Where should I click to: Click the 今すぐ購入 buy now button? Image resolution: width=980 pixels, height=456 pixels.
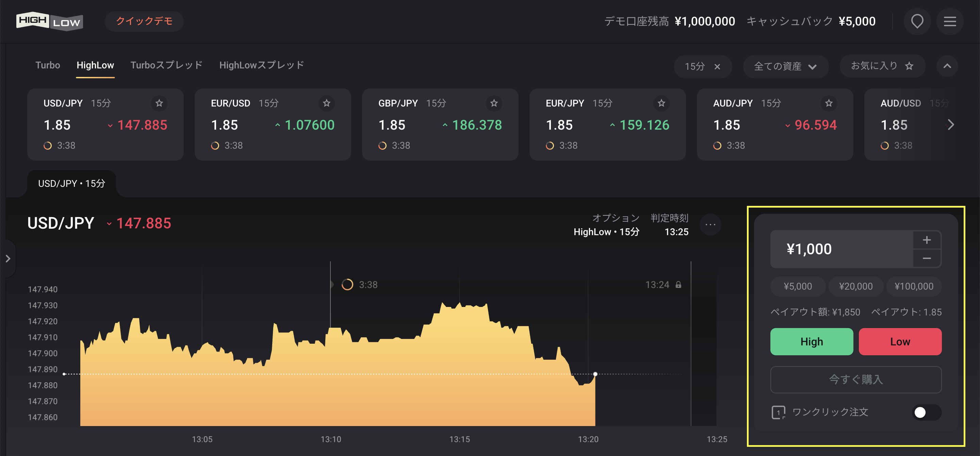[855, 379]
